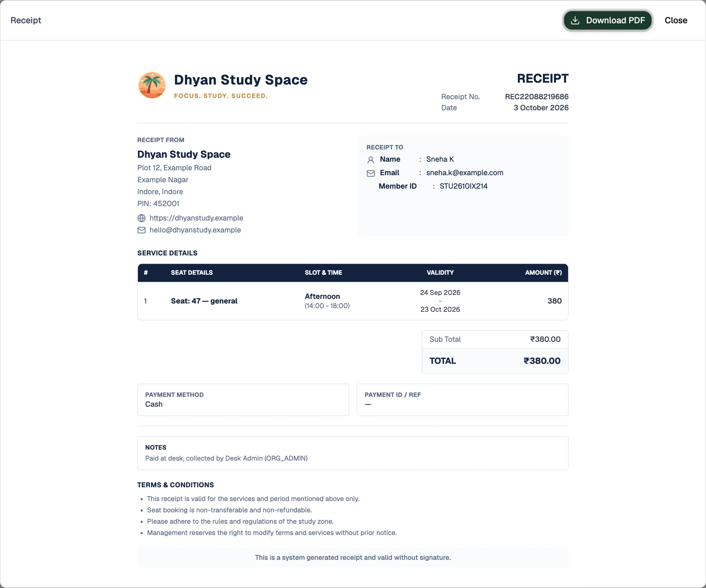Click the TERMS & CONDITIONS heading
The image size is (706, 588).
(x=176, y=485)
